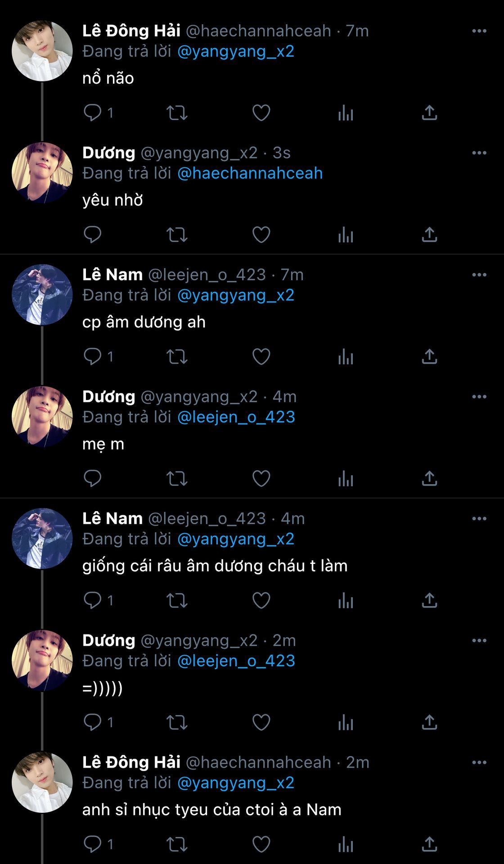
Task: Open Lê Nam's avatar on "cp âm dương ah"
Action: 42,295
